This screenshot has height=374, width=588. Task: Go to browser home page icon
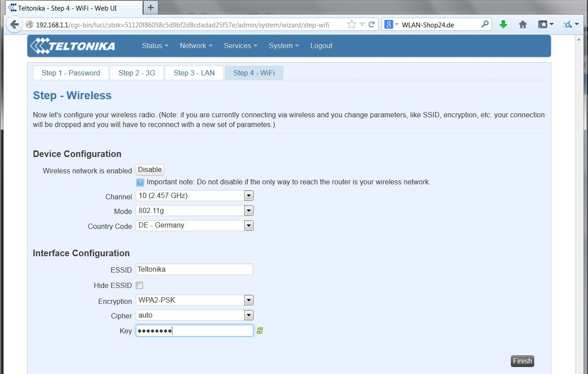(x=523, y=25)
